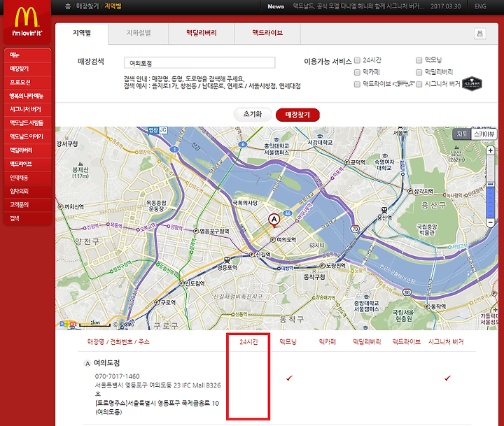Open 검색 in the sidebar
This screenshot has height=426, width=504.
pyautogui.click(x=27, y=218)
